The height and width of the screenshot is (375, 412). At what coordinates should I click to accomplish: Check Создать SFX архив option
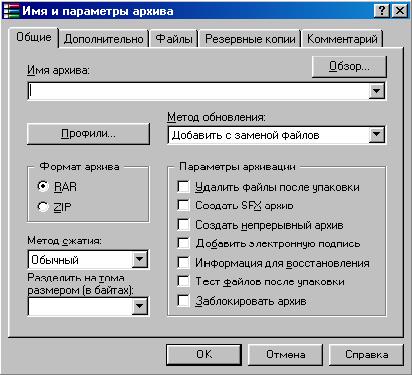[x=184, y=205]
